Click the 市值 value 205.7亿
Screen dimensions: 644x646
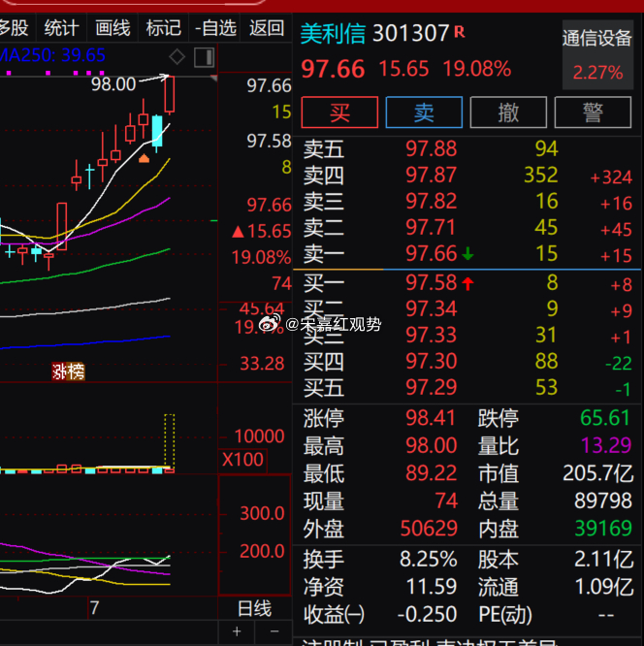(x=597, y=473)
